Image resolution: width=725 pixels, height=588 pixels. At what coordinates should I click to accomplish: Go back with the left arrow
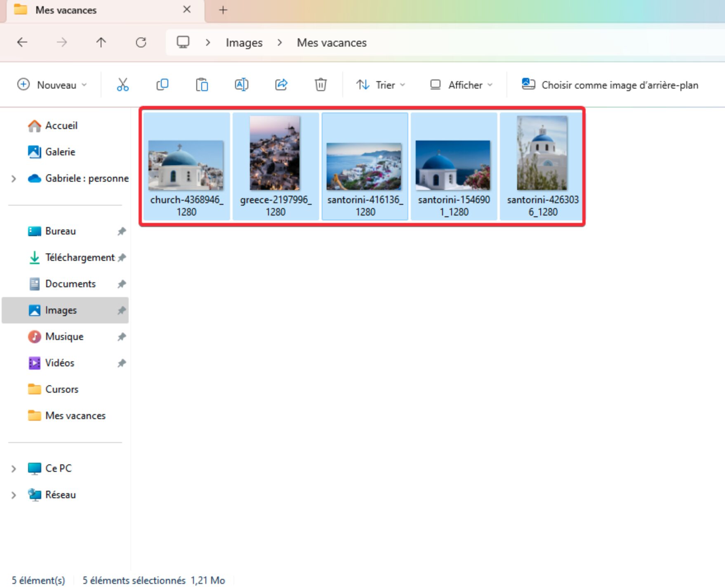[22, 42]
